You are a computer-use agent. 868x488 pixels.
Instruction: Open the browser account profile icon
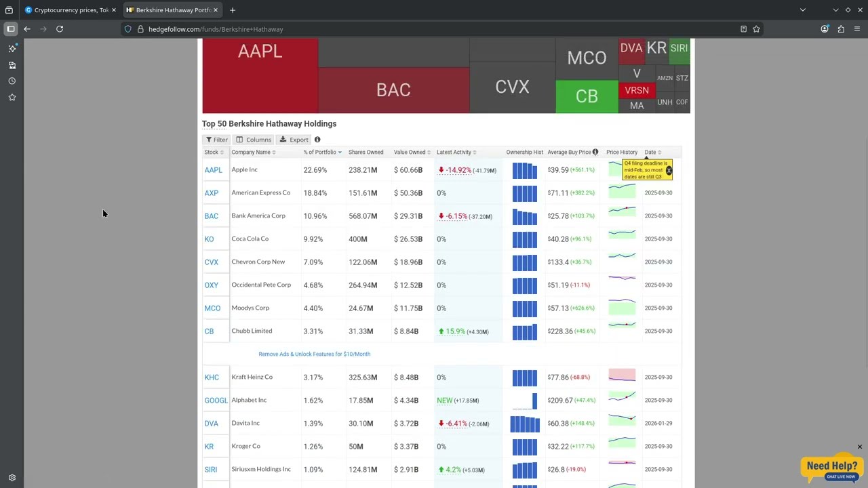(825, 29)
